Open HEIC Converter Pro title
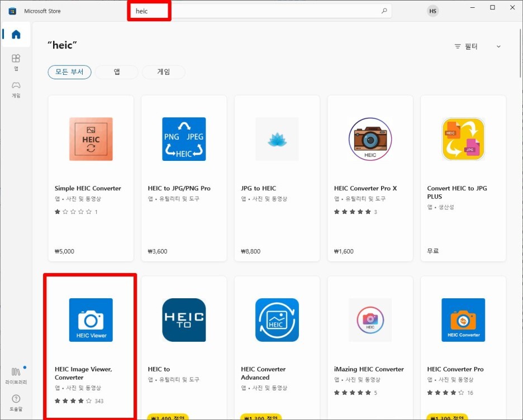This screenshot has height=420, width=523. tap(455, 369)
